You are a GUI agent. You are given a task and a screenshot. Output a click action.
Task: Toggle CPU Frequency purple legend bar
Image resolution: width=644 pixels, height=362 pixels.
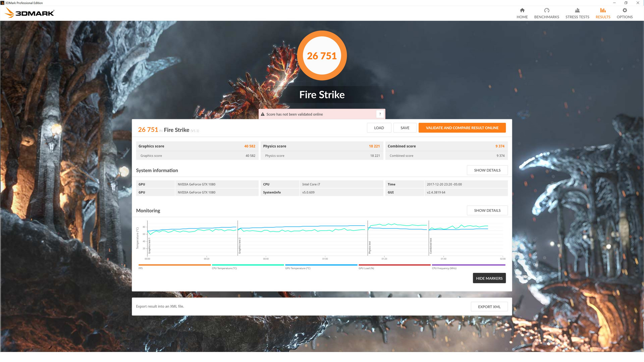click(x=468, y=265)
